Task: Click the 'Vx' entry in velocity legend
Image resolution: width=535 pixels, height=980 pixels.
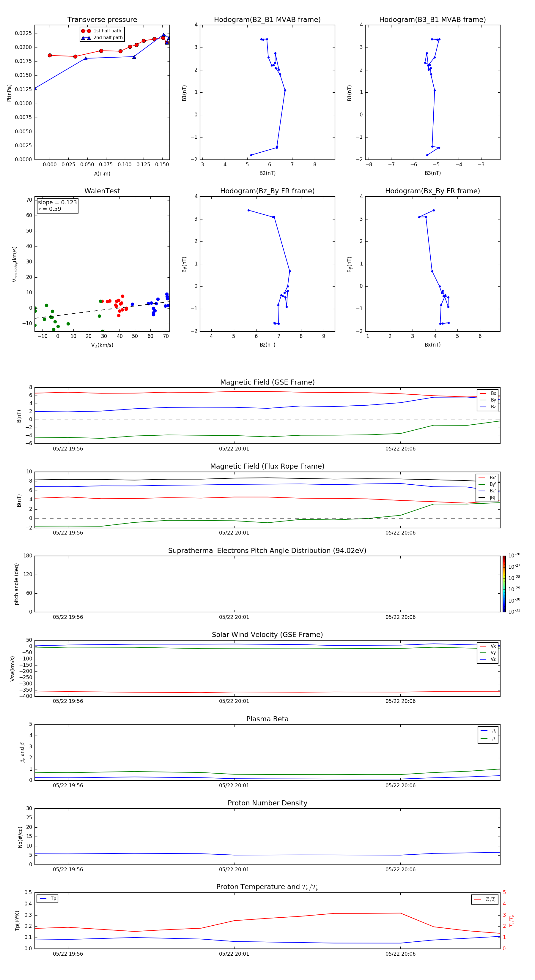Action: click(488, 646)
